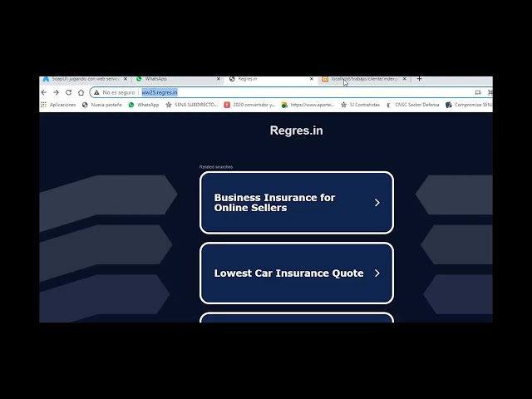
Task: Go back to the previous page
Action: (44, 92)
